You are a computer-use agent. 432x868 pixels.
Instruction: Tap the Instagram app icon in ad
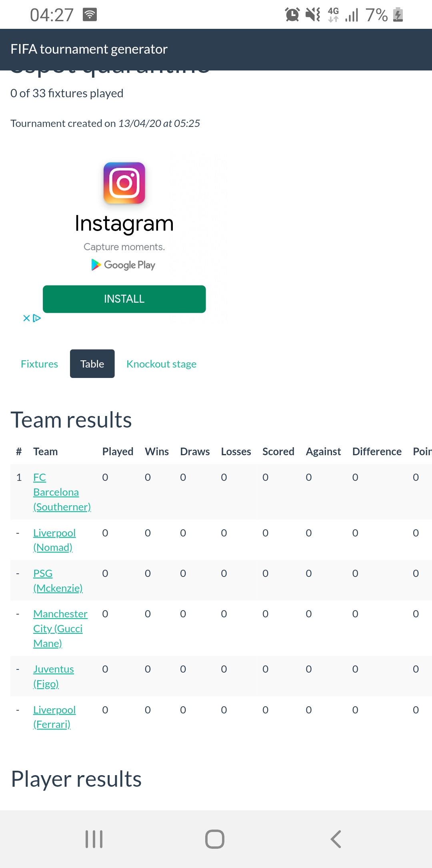point(124,183)
